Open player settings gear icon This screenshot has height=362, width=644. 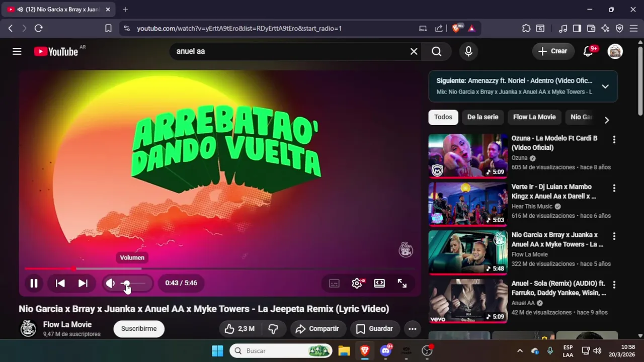click(357, 284)
